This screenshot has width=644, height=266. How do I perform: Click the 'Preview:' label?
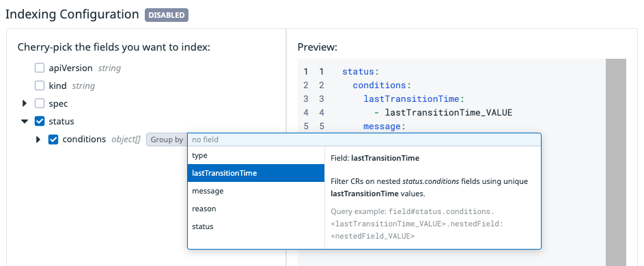click(x=317, y=47)
